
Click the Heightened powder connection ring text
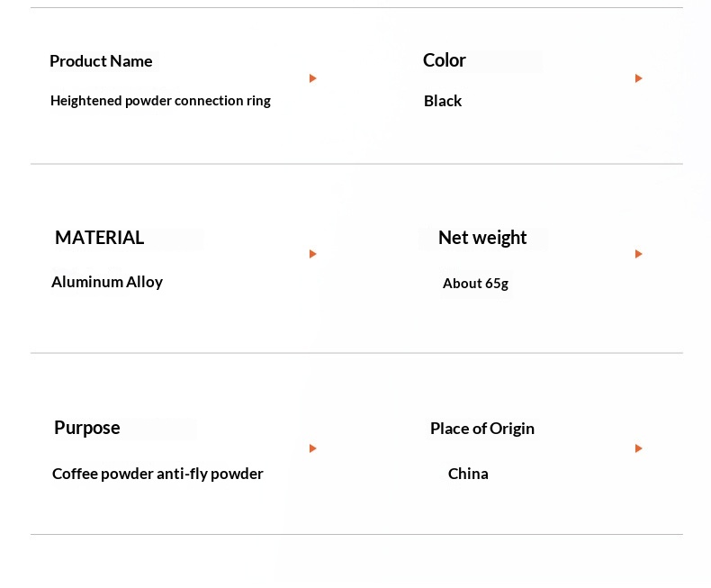coord(160,101)
